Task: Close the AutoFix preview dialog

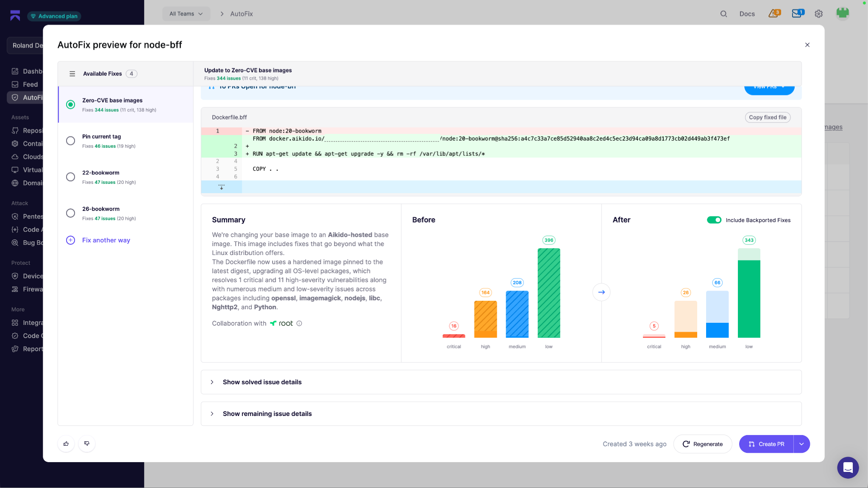Action: [807, 45]
